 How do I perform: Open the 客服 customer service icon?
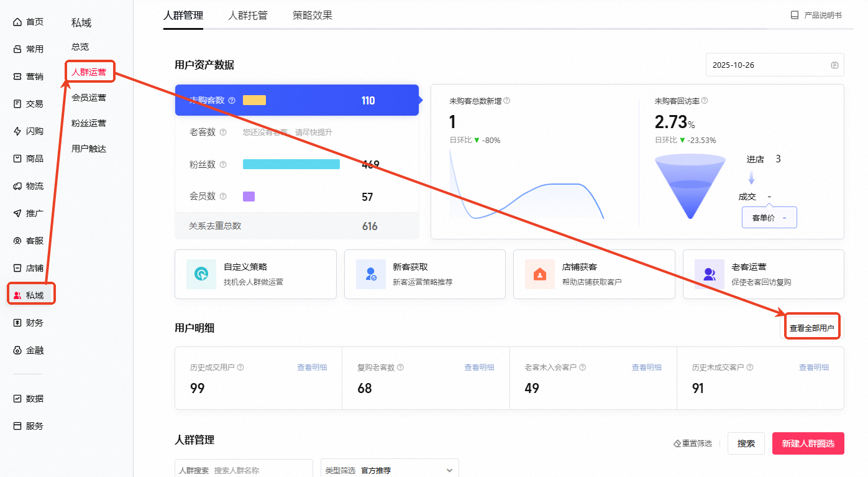17,241
